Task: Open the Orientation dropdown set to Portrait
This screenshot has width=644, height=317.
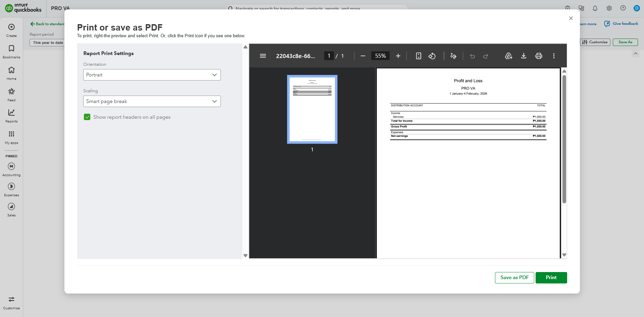Action: tap(152, 75)
